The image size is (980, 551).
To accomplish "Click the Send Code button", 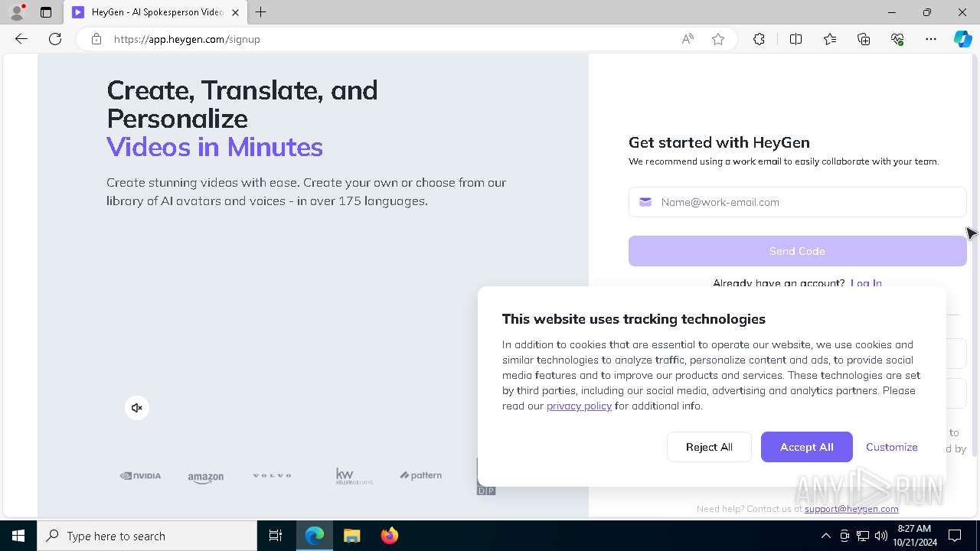I will pos(797,251).
